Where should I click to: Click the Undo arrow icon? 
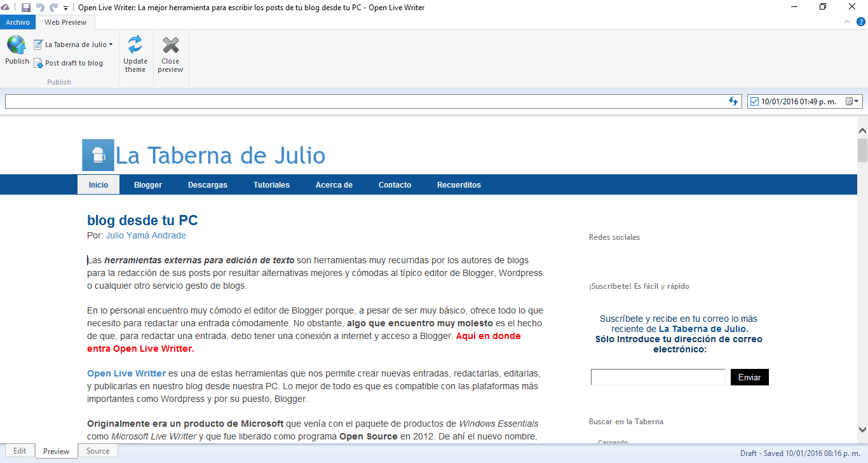39,7
